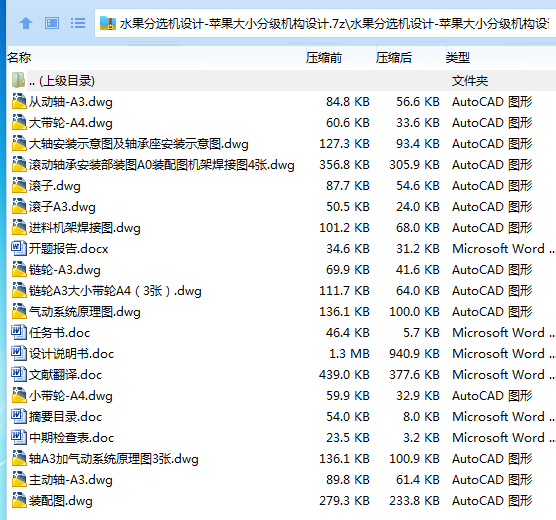Viewport: 556px width, 520px height.
Task: Click the 1.3 MB size of 设计说明书.doc
Action: [x=350, y=354]
